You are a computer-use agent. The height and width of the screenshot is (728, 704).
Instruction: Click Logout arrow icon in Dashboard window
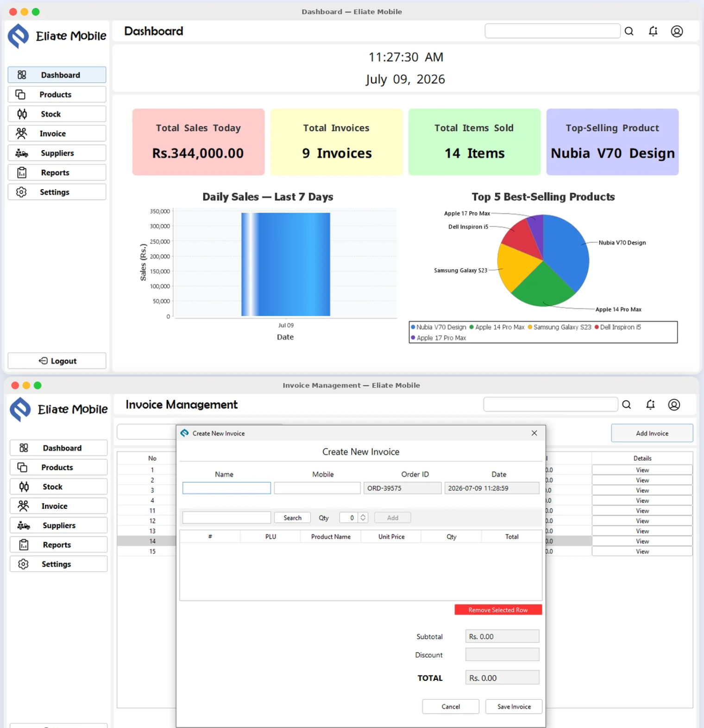click(x=43, y=361)
